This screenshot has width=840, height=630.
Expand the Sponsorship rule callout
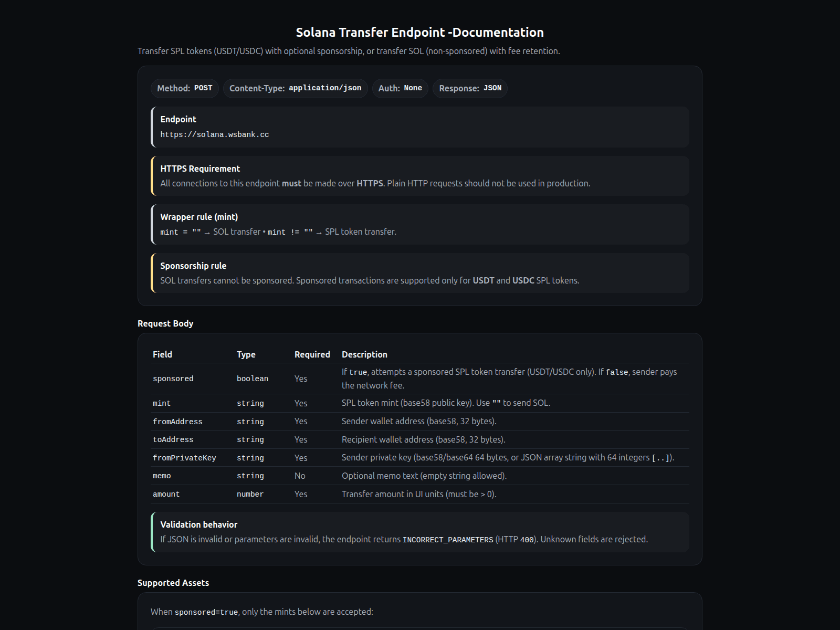pos(193,265)
